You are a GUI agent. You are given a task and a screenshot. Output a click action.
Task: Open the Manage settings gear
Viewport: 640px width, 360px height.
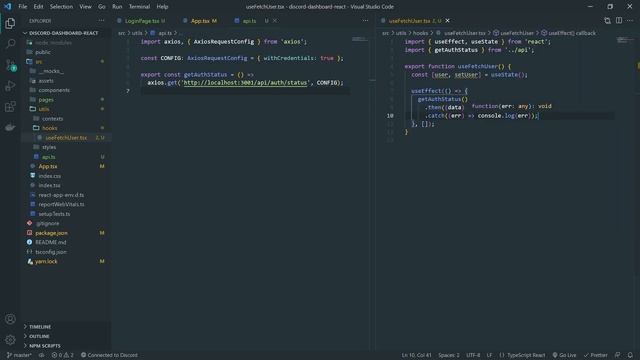(10, 340)
